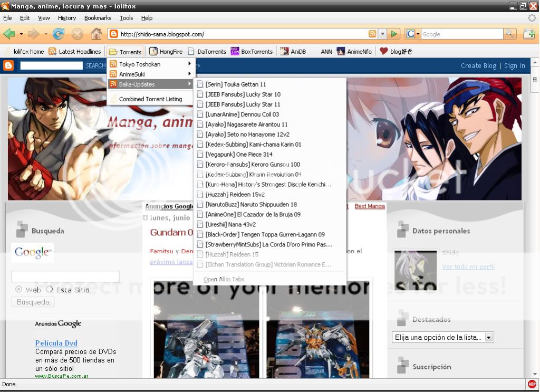Select the Web search radio button

tap(18, 289)
